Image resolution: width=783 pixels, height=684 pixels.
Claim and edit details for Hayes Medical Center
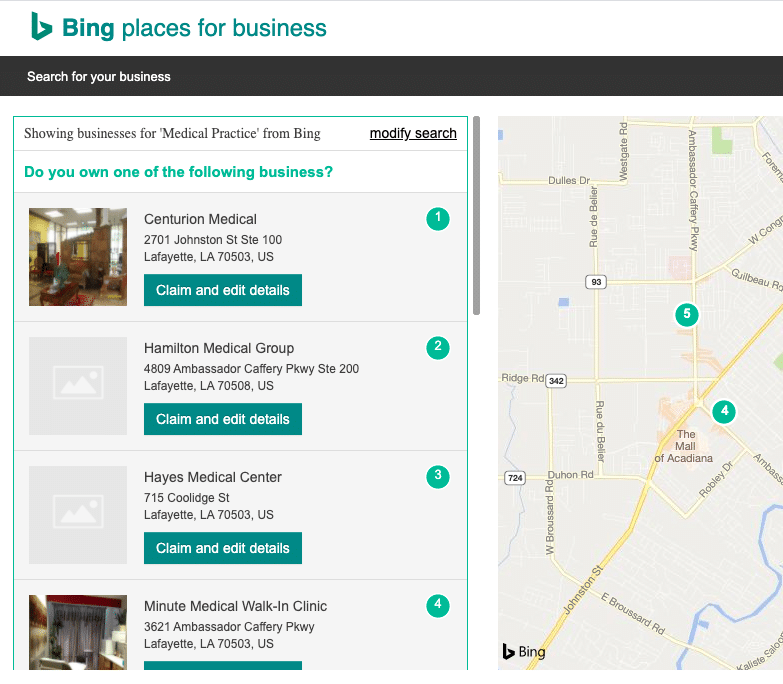point(223,548)
